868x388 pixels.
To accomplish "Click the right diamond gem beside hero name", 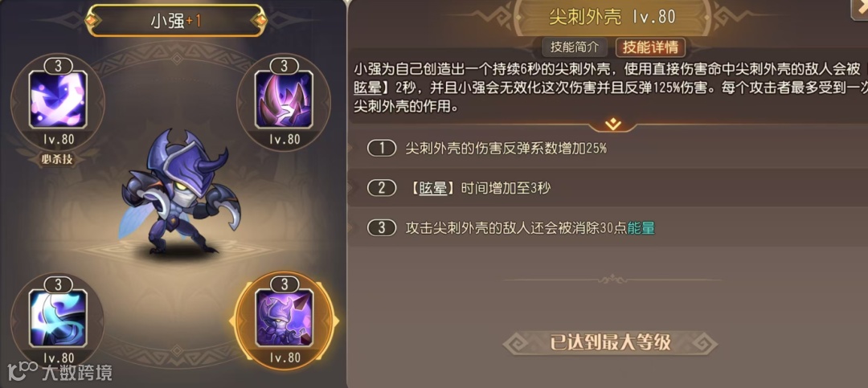I will [x=259, y=20].
